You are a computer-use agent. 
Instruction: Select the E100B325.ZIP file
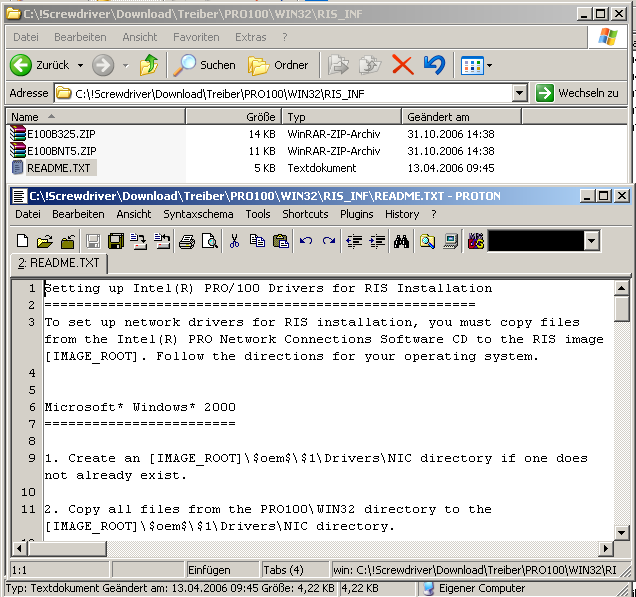(61, 134)
